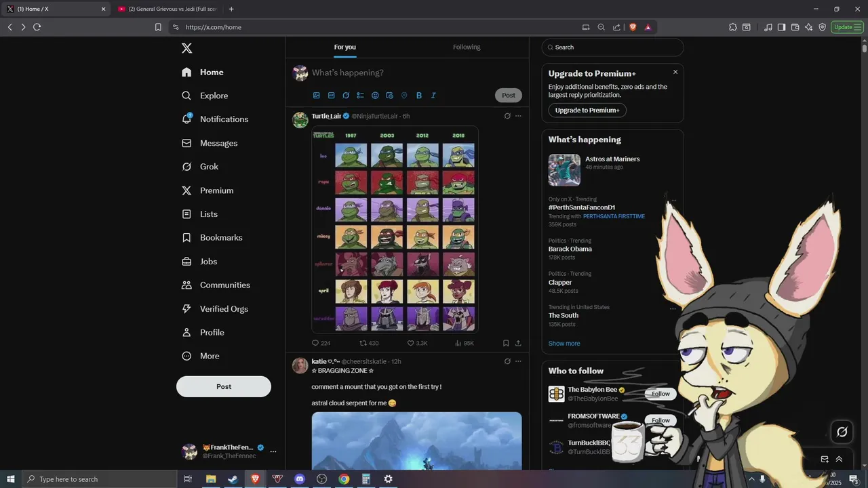
Task: Open Steam from the Windows taskbar
Action: point(233,479)
